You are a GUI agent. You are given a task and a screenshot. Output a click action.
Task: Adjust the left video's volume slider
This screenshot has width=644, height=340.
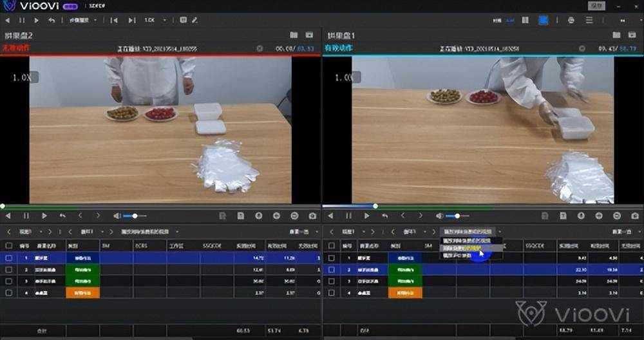pyautogui.click(x=135, y=216)
